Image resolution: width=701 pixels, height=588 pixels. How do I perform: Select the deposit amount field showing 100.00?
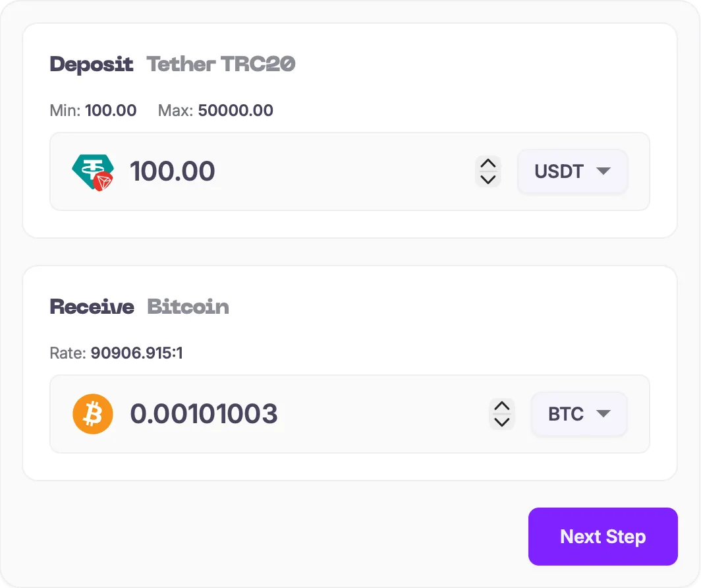(x=173, y=171)
